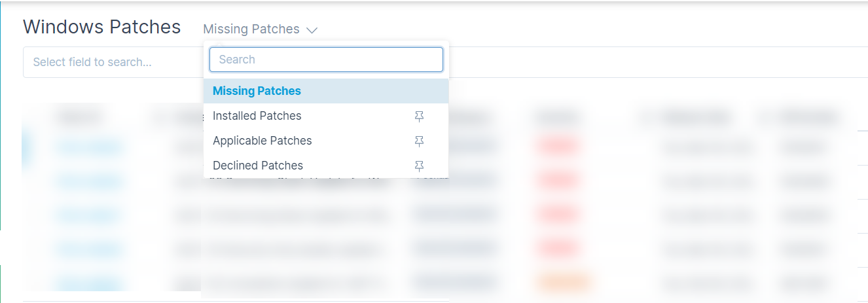
Task: Switch to Applicable Patches view
Action: point(262,141)
